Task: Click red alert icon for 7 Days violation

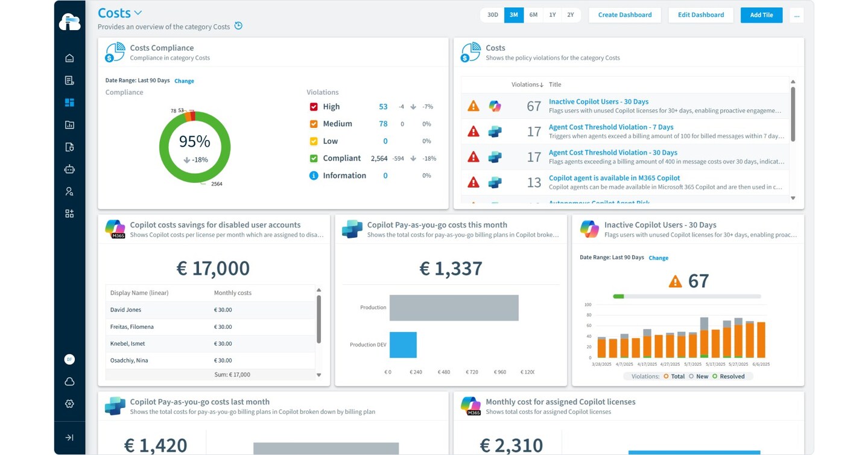Action: pyautogui.click(x=474, y=132)
